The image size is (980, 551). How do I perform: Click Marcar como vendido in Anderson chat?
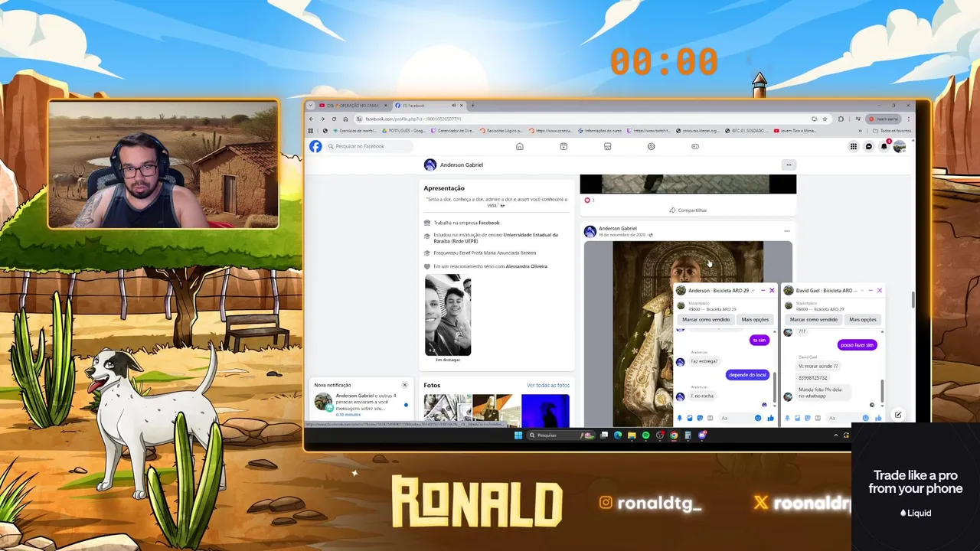706,319
